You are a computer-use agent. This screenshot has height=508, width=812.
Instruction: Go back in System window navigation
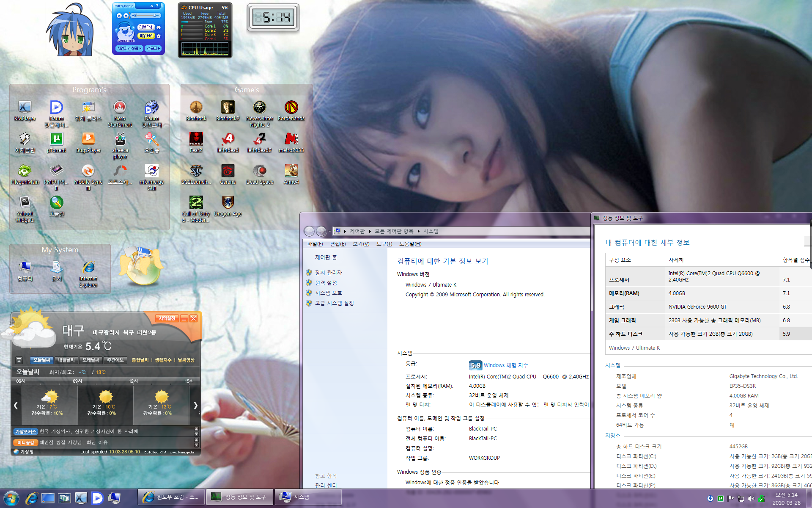pyautogui.click(x=309, y=231)
